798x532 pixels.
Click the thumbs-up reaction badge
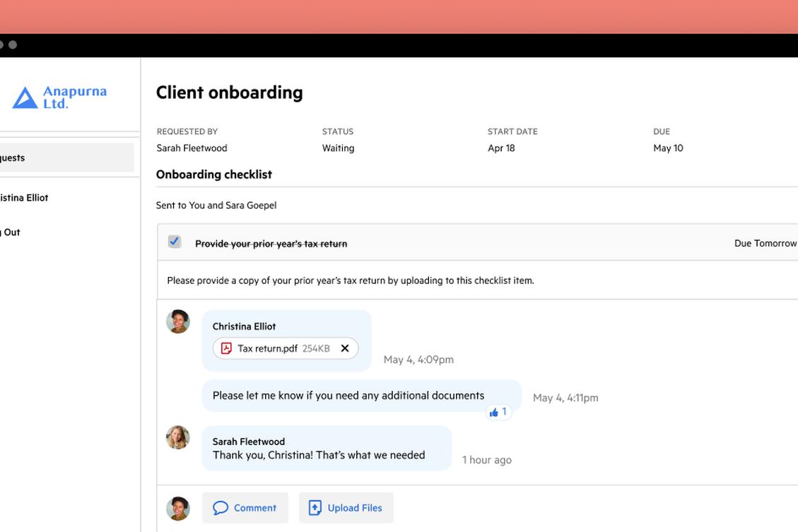pyautogui.click(x=498, y=412)
